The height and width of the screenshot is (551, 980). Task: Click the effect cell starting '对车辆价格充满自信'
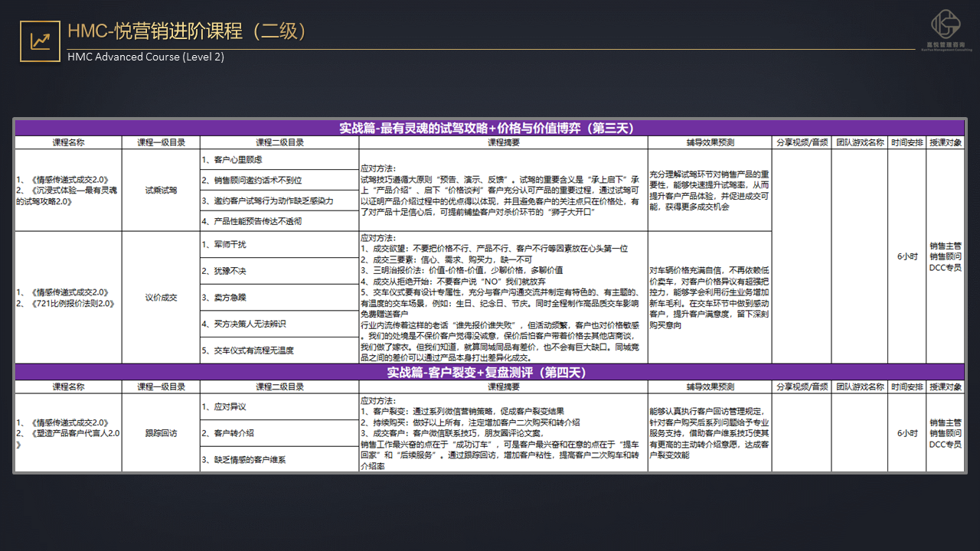(710, 297)
